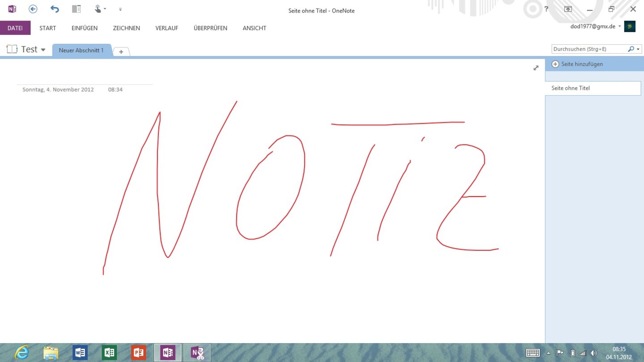
Task: Click active OneNote taskbar icon
Action: 168,353
